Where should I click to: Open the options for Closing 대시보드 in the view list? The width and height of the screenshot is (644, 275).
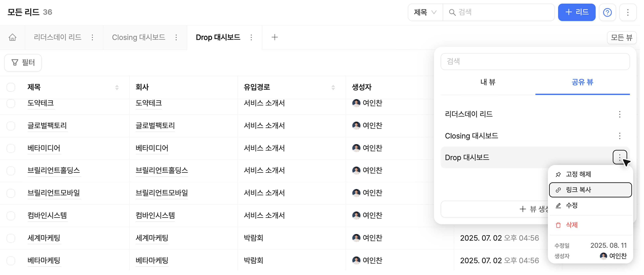click(620, 136)
